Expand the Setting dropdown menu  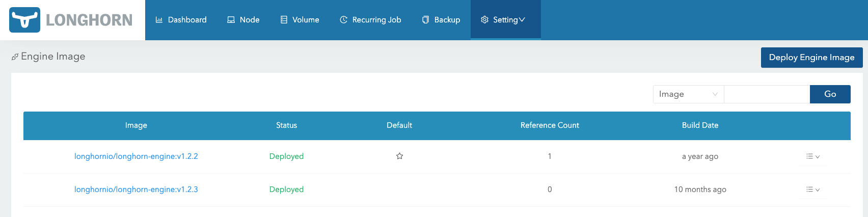503,20
